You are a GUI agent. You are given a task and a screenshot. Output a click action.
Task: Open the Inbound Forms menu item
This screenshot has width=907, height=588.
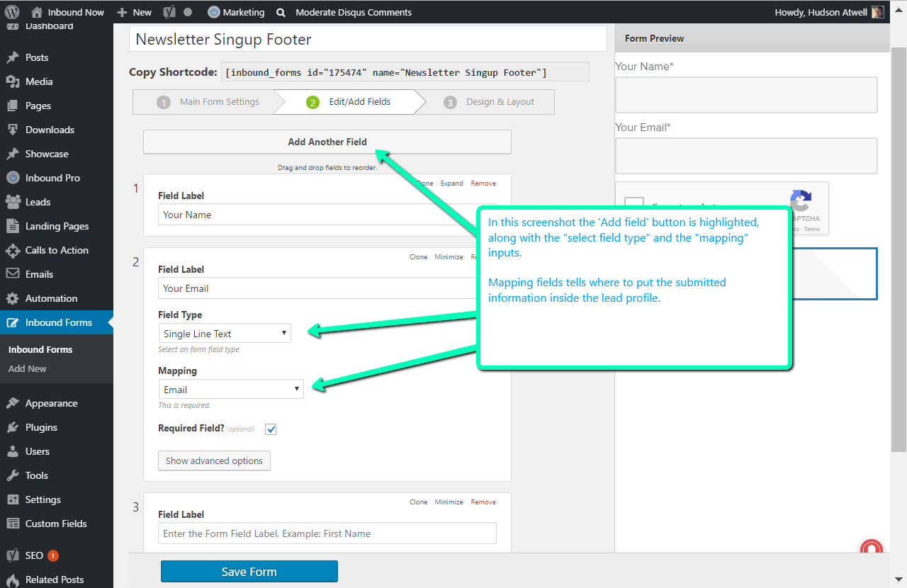tap(57, 322)
